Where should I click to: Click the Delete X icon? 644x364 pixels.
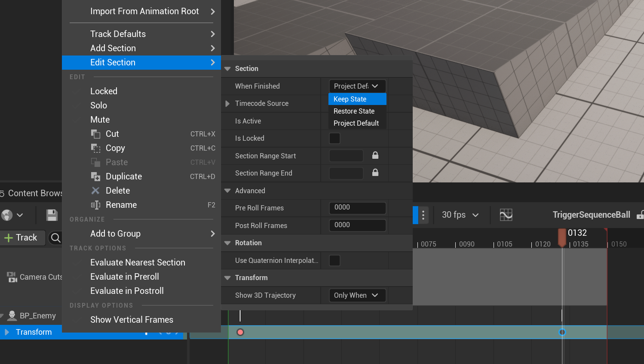point(95,191)
